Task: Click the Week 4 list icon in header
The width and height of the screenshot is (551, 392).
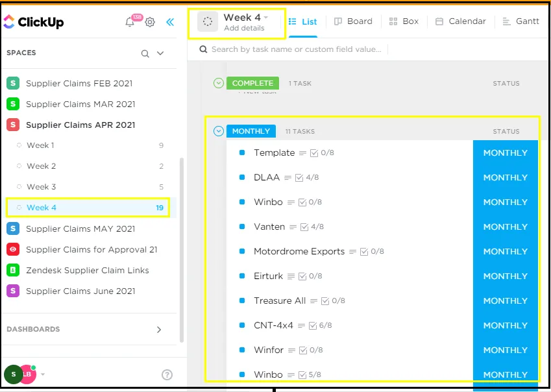Action: 208,22
